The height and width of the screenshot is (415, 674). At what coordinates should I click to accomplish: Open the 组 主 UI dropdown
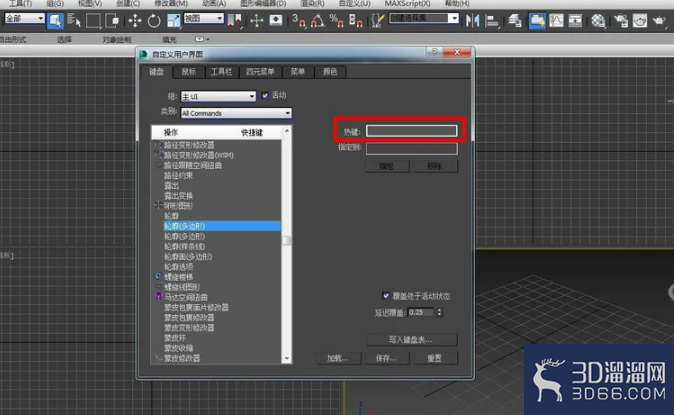[218, 96]
